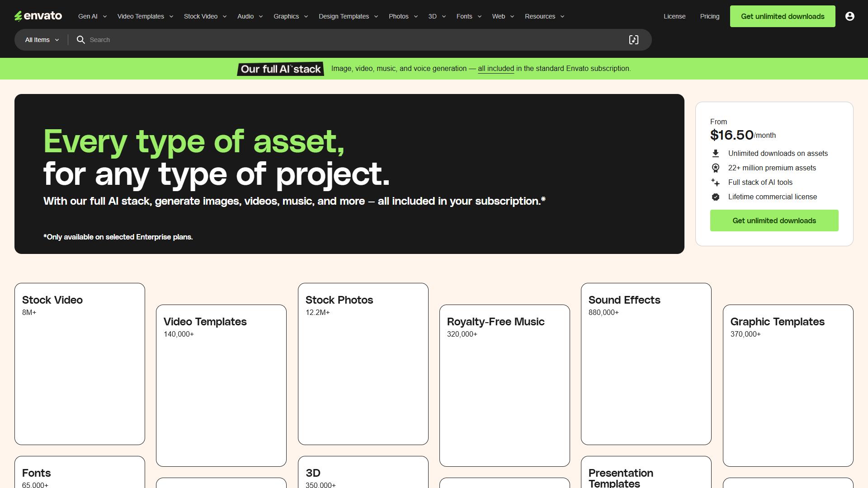This screenshot has width=868, height=488.
Task: Open the Fonts navigation menu
Action: 469,16
